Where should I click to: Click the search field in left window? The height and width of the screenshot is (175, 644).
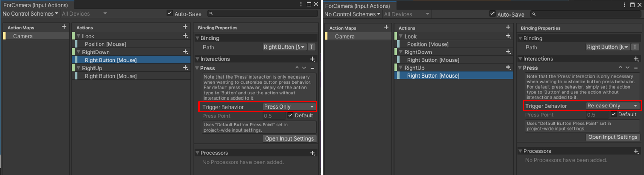click(263, 13)
